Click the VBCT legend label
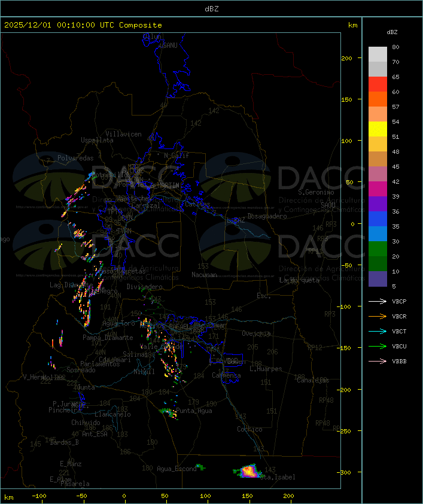The height and width of the screenshot is (504, 423). tap(399, 332)
